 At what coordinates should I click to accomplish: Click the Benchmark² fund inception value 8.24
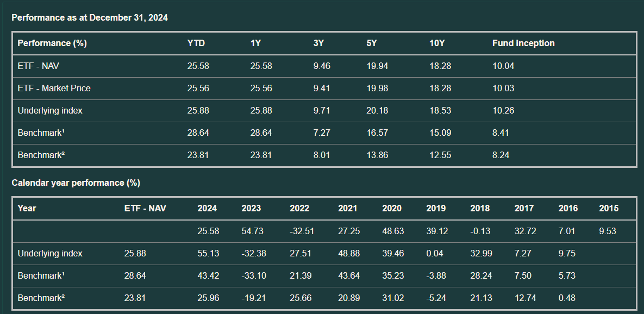[501, 155]
